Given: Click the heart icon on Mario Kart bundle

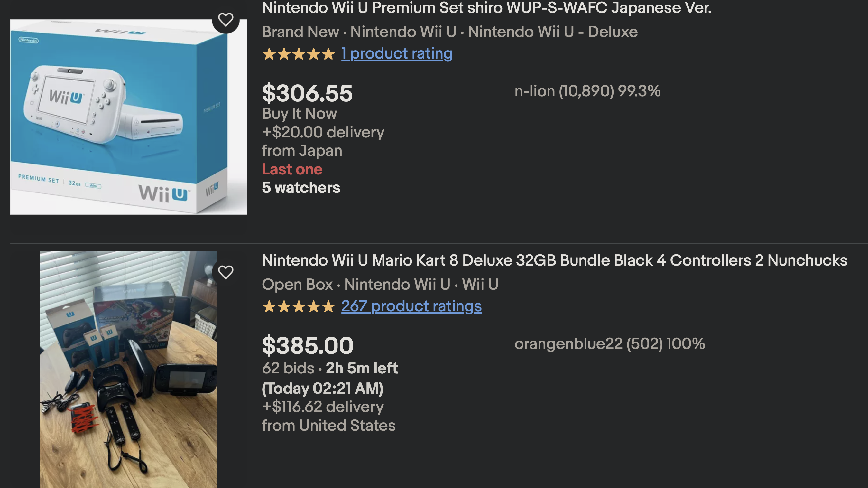Looking at the screenshot, I should click(x=226, y=272).
